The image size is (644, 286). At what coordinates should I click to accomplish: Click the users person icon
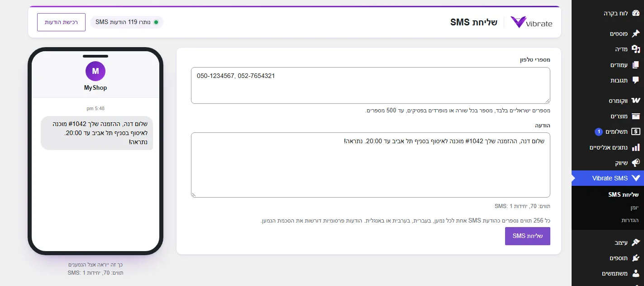point(636,273)
